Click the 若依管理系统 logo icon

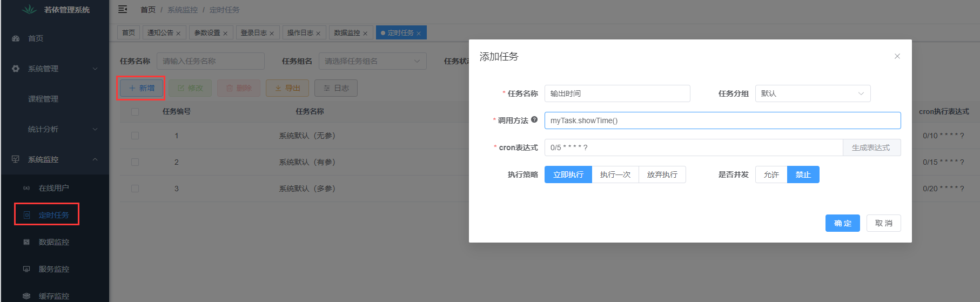[x=29, y=9]
